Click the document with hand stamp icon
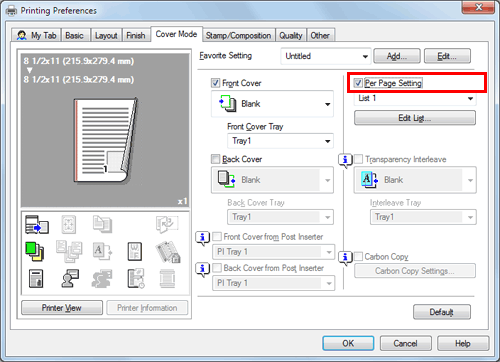Image resolution: width=500 pixels, height=362 pixels. coord(36,279)
